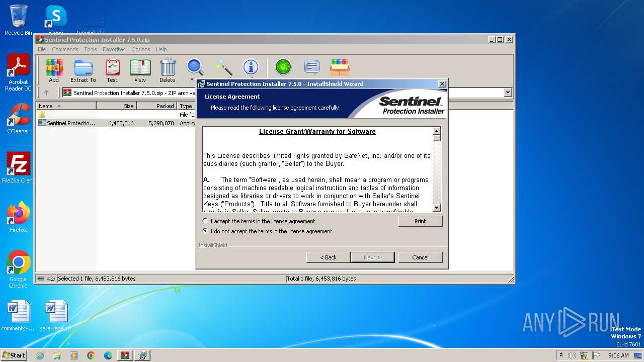Image resolution: width=644 pixels, height=362 pixels.
Task: Select I accept the license terms
Action: coord(205,221)
